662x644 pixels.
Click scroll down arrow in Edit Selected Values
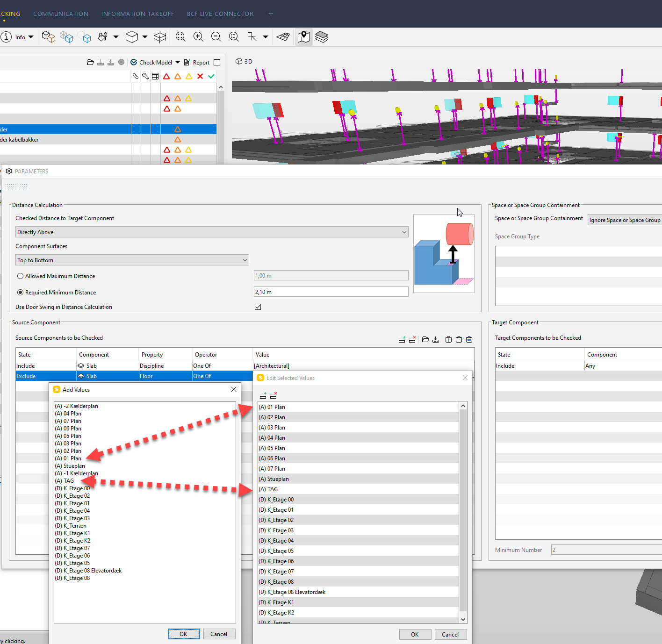click(463, 620)
